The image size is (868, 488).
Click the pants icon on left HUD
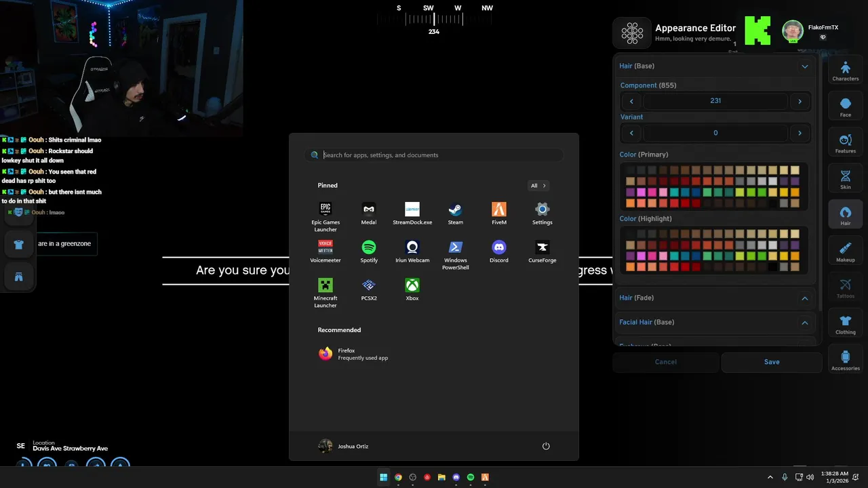(19, 277)
